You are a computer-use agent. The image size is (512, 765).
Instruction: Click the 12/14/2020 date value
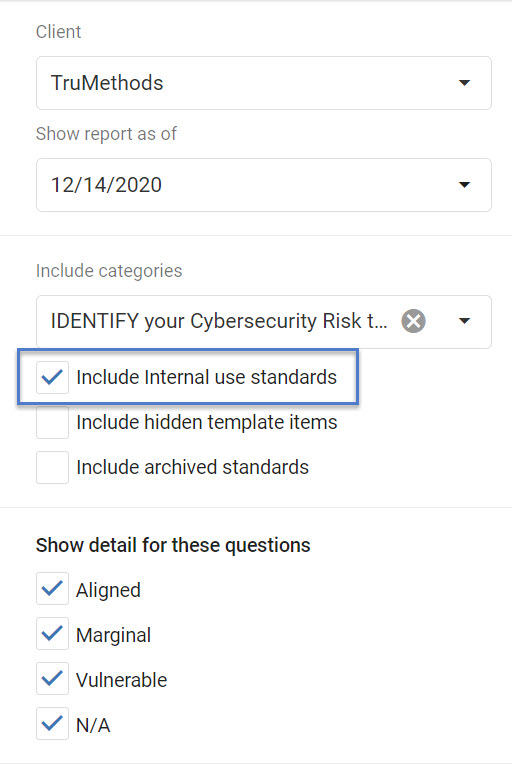point(106,185)
